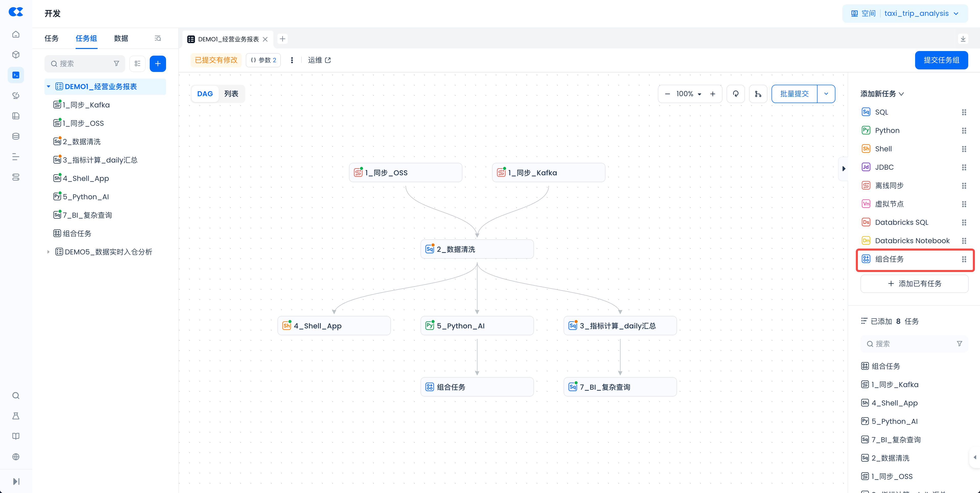980x493 pixels.
Task: Switch to the 数据 tab
Action: coord(121,38)
